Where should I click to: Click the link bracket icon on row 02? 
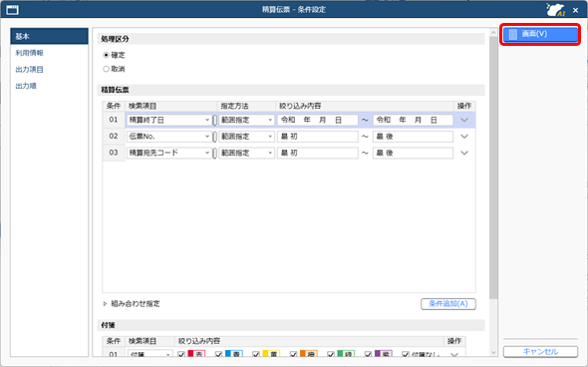pyautogui.click(x=215, y=137)
